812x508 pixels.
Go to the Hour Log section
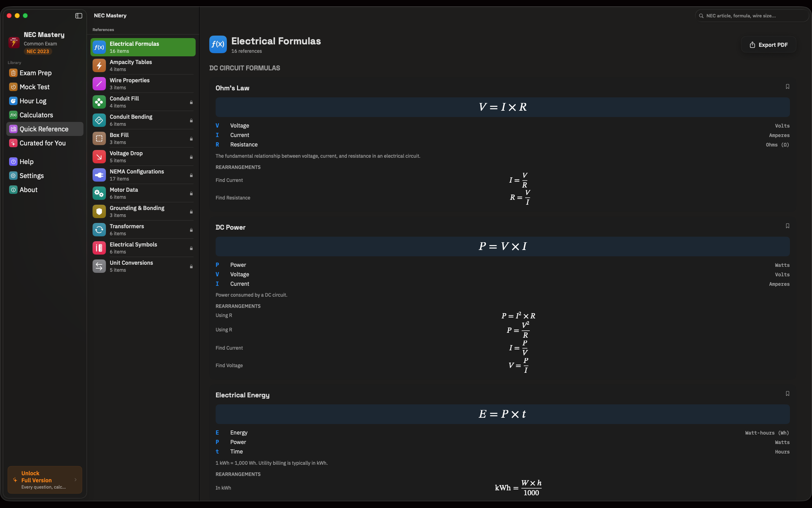point(45,101)
